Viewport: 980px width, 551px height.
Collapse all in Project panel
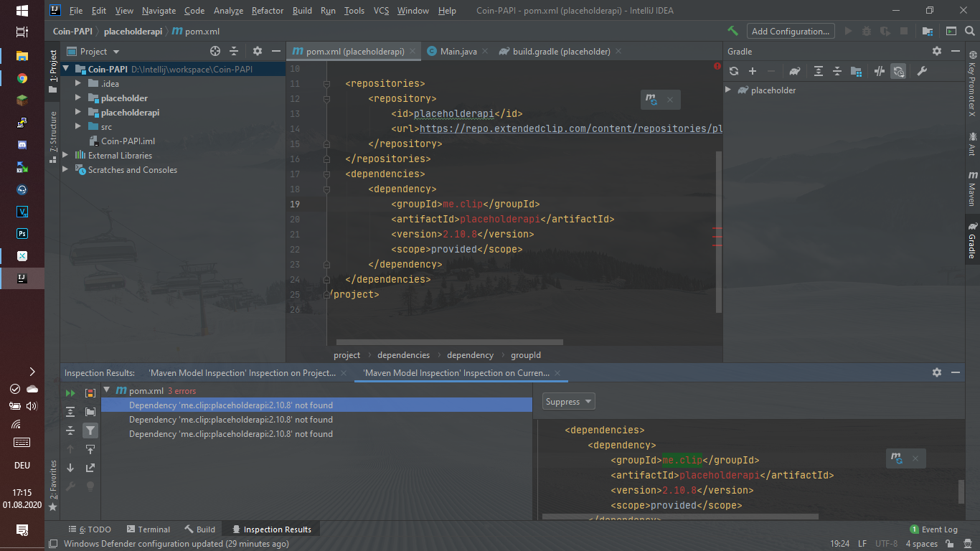234,51
